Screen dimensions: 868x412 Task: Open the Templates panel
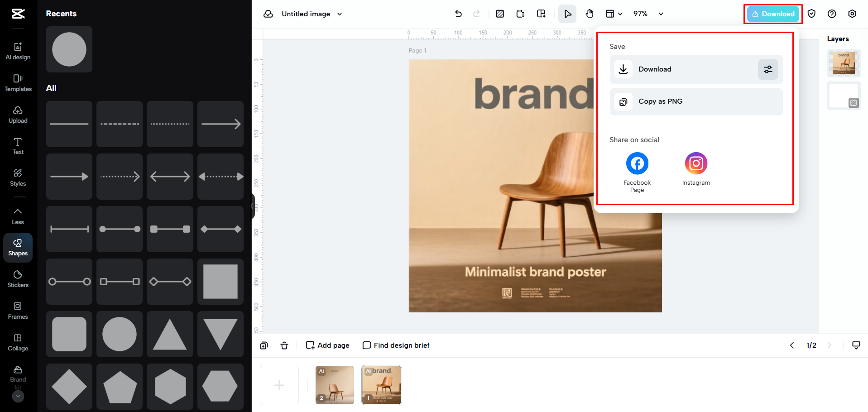18,83
